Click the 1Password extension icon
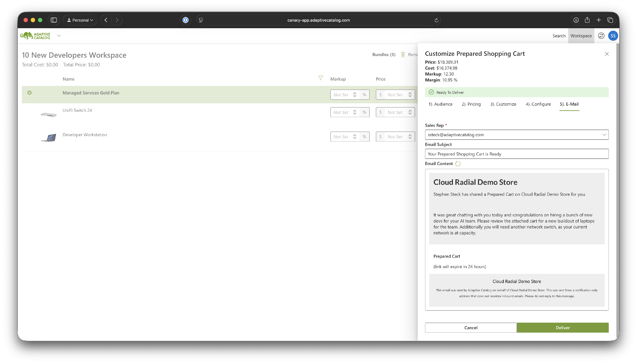Image resolution: width=637 pixels, height=364 pixels. click(x=185, y=20)
